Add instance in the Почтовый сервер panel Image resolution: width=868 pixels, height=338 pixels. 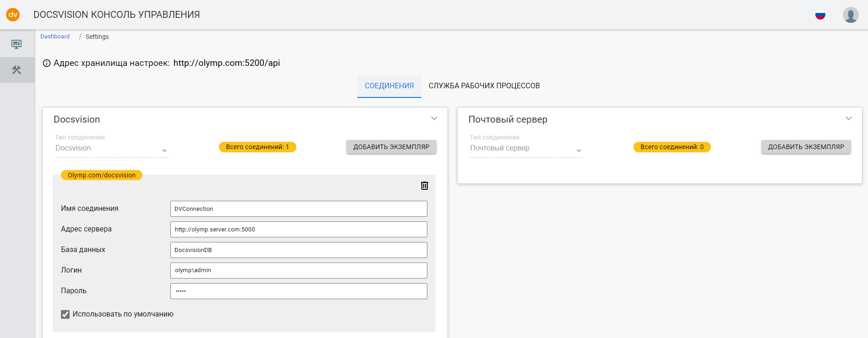click(x=806, y=147)
